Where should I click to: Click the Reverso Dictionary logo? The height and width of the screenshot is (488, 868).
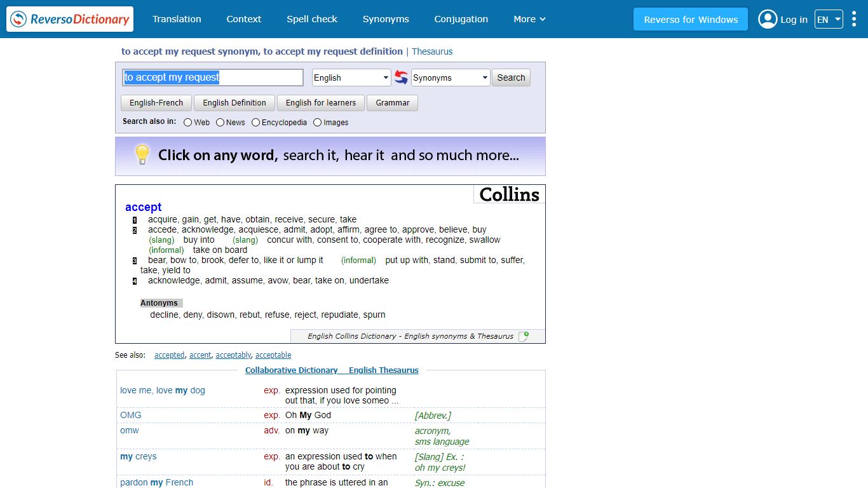click(70, 19)
